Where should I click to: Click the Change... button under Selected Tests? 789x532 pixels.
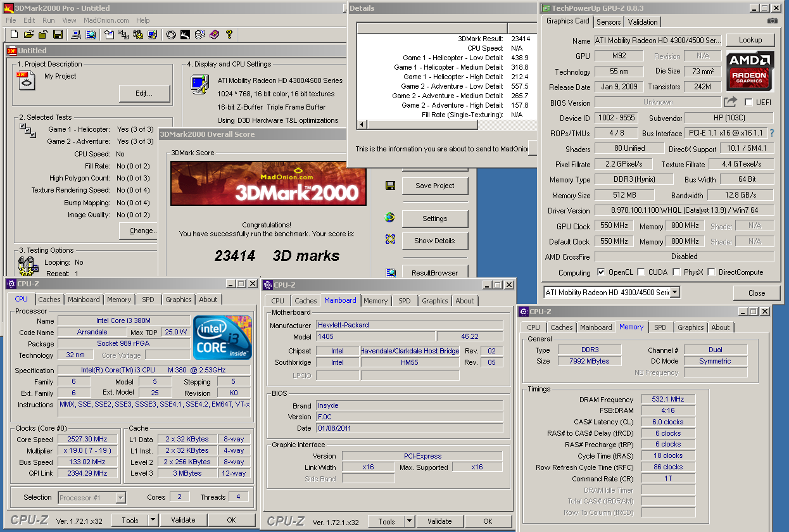139,231
